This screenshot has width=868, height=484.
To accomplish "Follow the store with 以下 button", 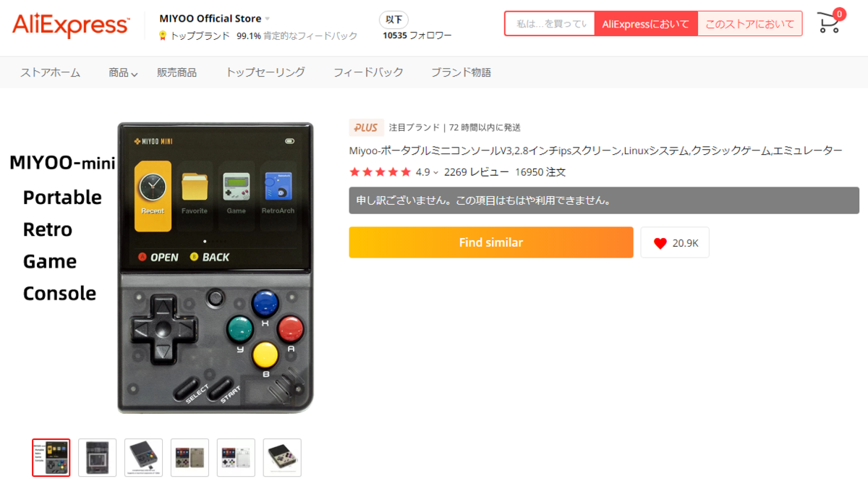I will point(393,20).
